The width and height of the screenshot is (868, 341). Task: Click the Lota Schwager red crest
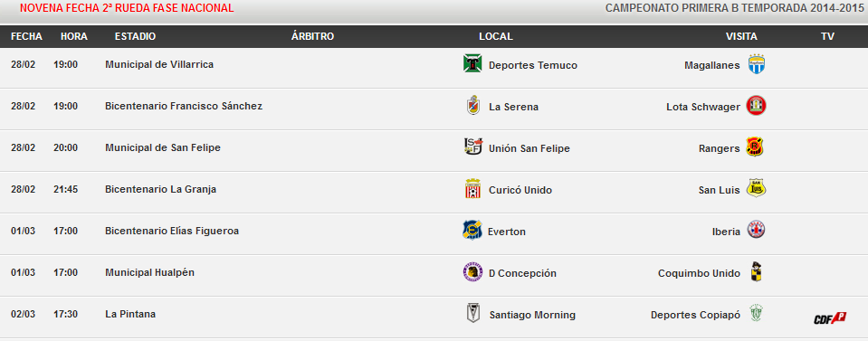(756, 105)
